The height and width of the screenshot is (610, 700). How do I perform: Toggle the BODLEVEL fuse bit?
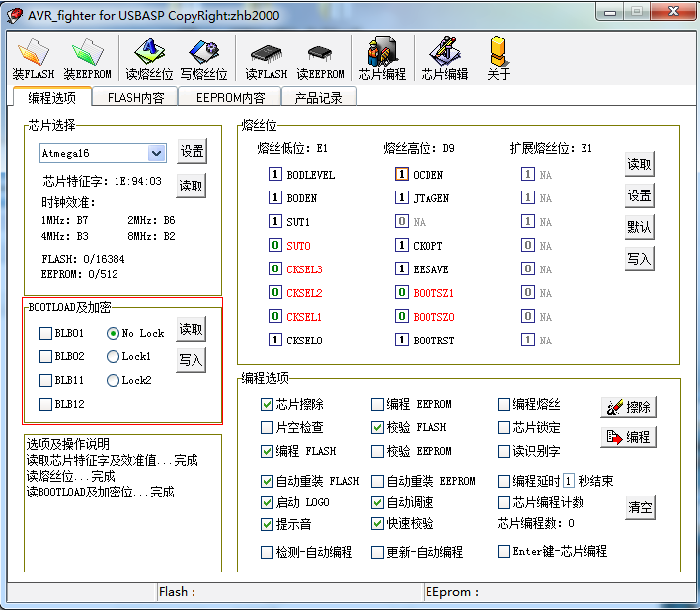coord(275,174)
